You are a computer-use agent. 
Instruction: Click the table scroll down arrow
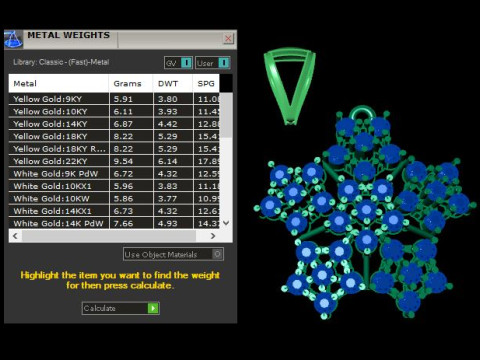coord(226,223)
